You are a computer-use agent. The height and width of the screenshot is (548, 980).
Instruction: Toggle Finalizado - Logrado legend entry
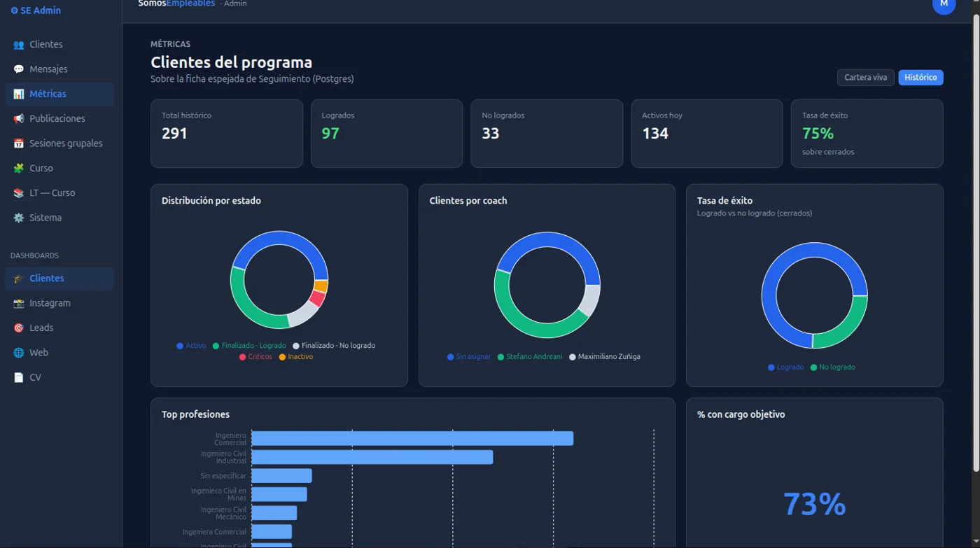click(x=249, y=346)
